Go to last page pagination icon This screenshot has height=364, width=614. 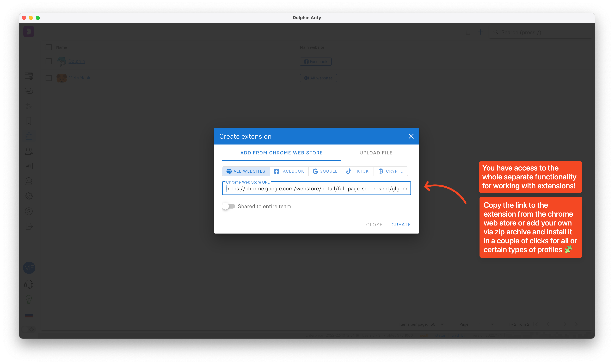pyautogui.click(x=577, y=324)
